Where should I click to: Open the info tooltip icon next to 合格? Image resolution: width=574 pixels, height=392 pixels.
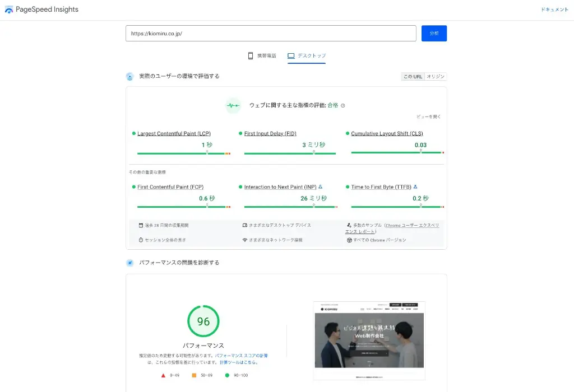pos(342,105)
